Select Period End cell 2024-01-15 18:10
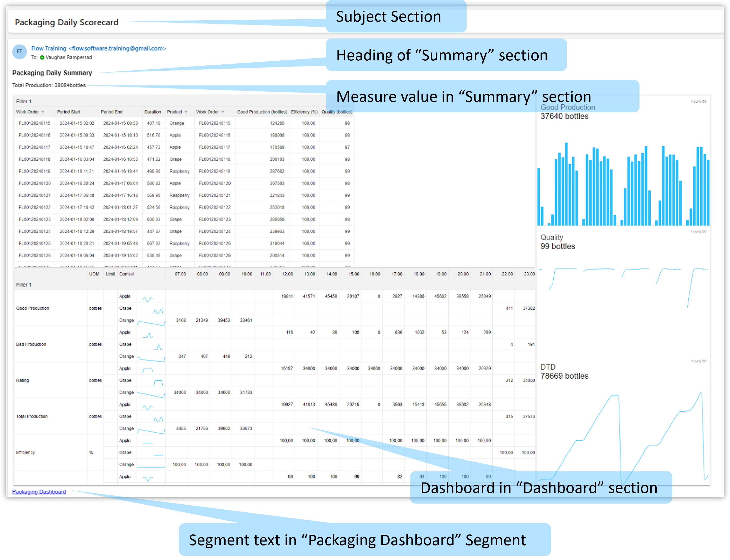Viewport: 730px width, 560px height. 120,135
